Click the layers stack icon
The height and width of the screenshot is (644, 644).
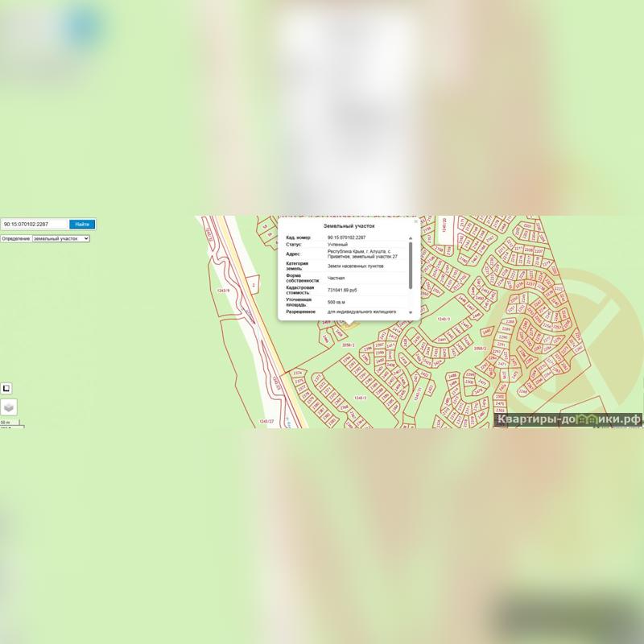click(x=8, y=408)
